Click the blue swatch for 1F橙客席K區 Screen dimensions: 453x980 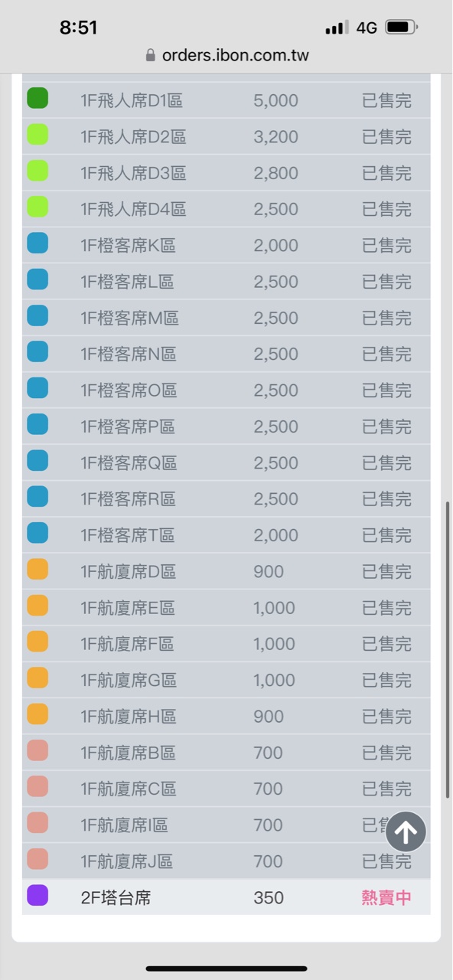click(37, 243)
